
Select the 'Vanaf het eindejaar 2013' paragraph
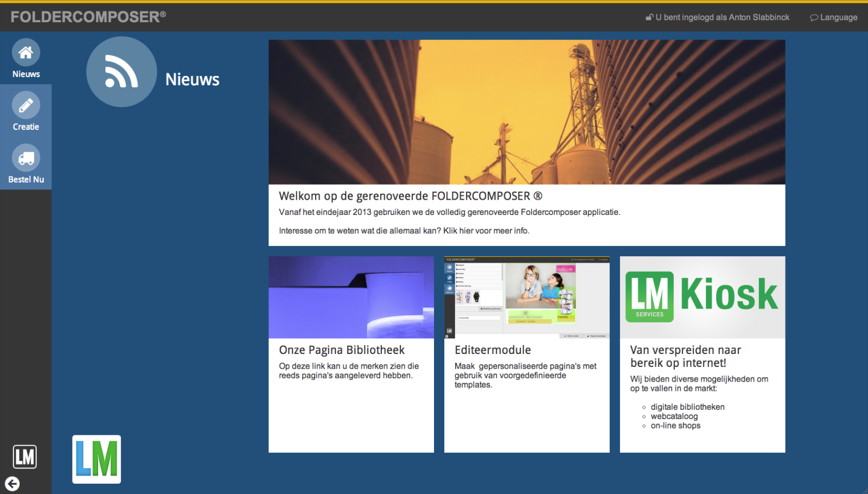(x=450, y=212)
